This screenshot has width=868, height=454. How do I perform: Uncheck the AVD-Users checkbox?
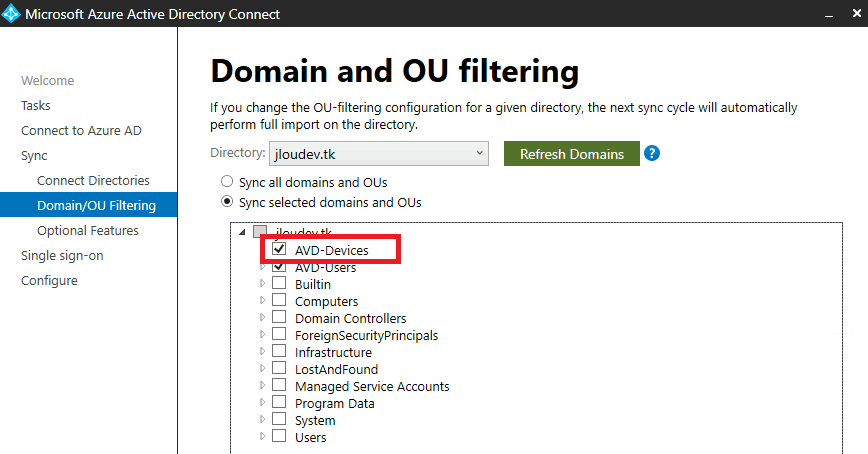[279, 267]
